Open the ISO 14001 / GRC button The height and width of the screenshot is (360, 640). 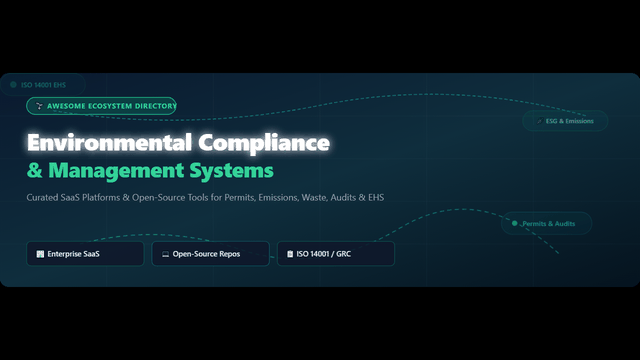coord(336,254)
